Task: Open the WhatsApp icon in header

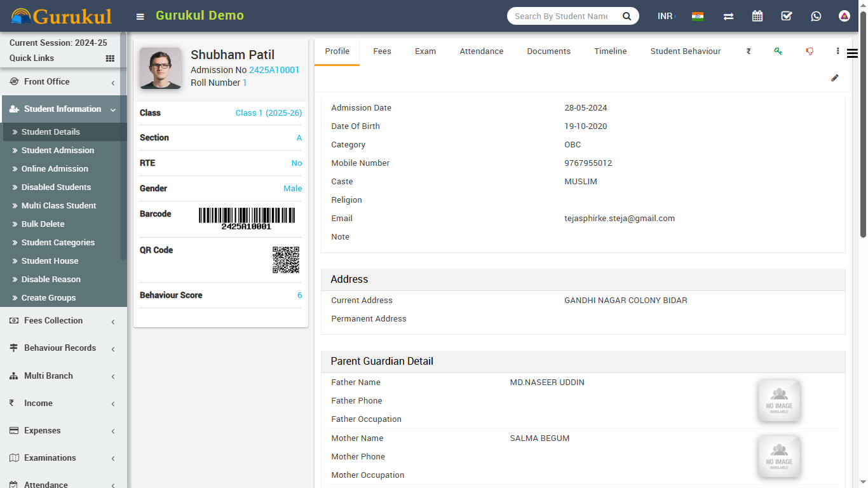Action: pos(816,17)
